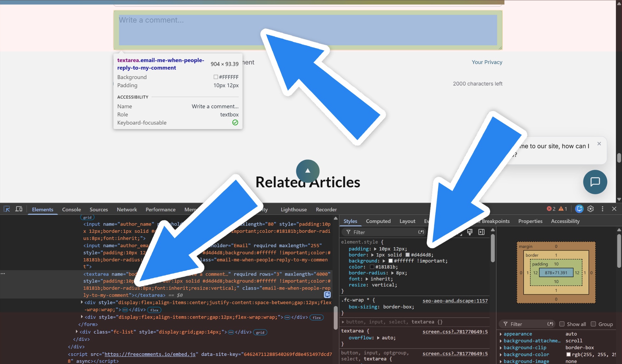
Task: Open the Recorder tab
Action: click(x=326, y=209)
